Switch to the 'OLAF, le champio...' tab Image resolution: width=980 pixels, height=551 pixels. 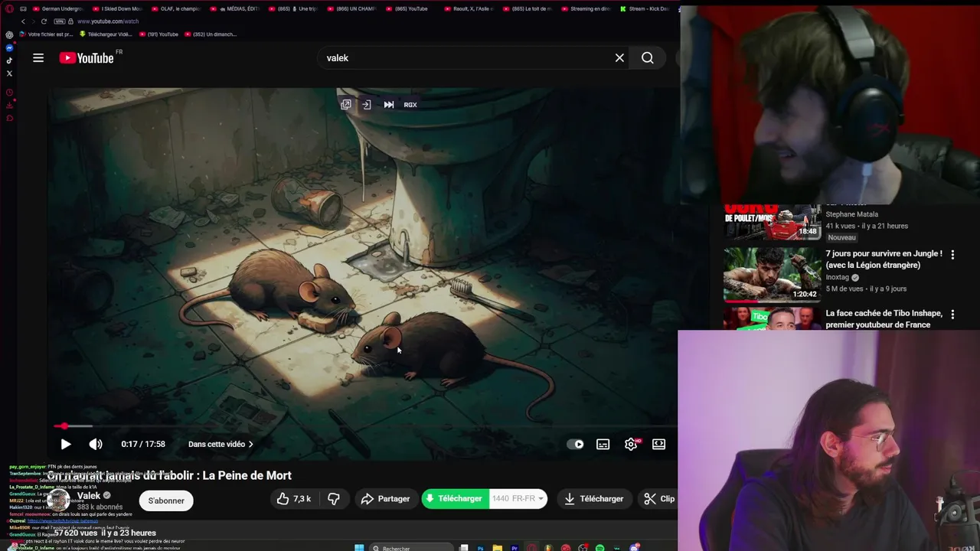coord(176,8)
